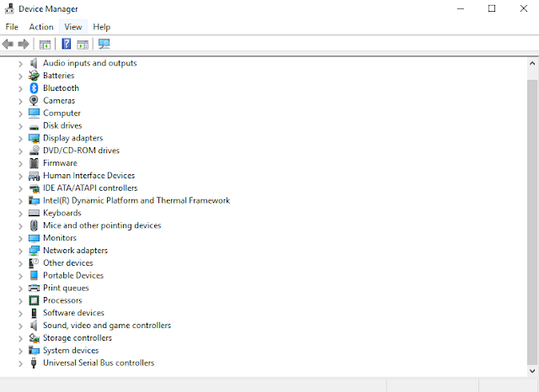539x392 pixels.
Task: Click the Device Manager title bar app icon
Action: tap(9, 8)
